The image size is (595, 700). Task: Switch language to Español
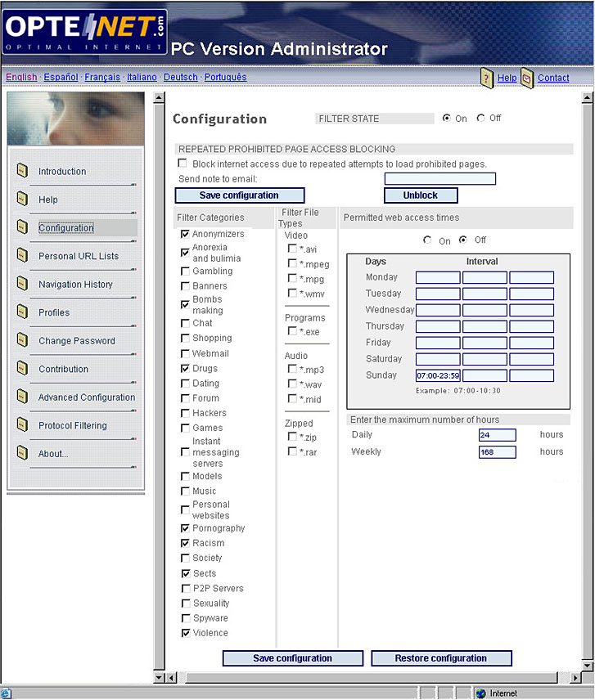(61, 77)
